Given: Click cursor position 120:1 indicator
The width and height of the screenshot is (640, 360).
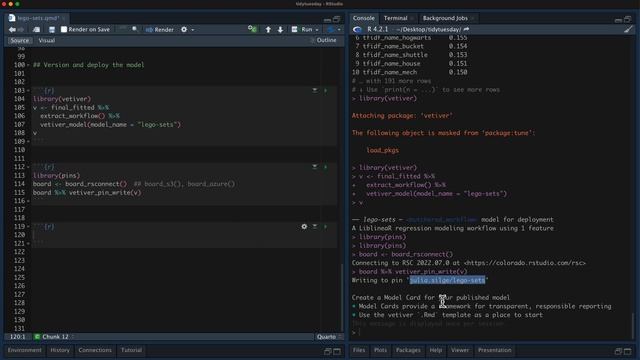Looking at the screenshot, I should 17,337.
